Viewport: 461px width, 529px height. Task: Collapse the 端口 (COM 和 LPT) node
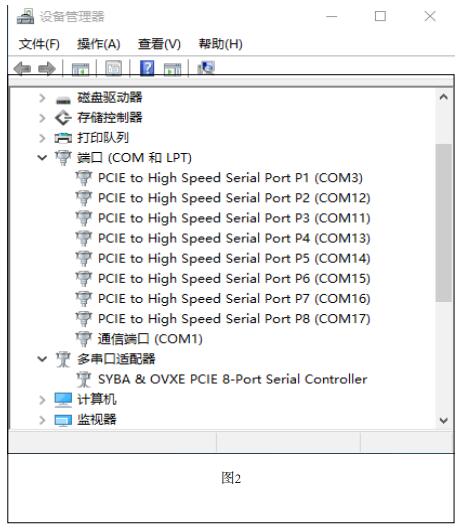pos(42,158)
